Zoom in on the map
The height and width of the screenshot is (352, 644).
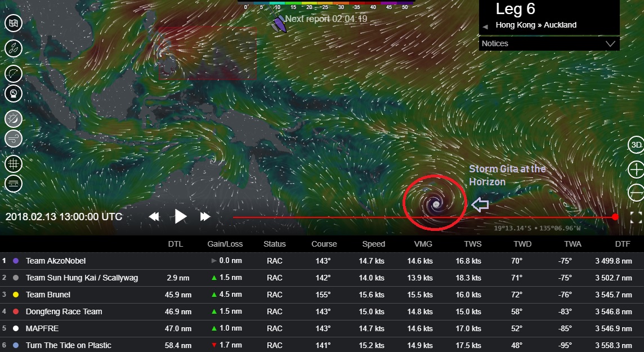(x=636, y=170)
